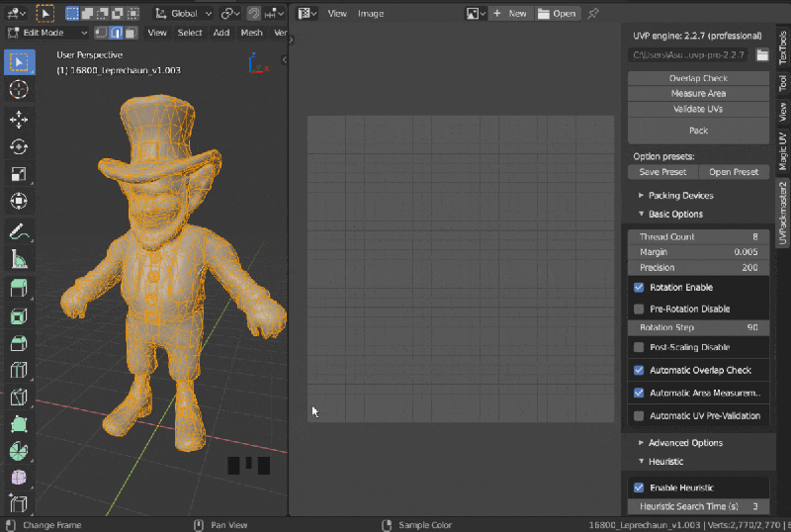791x532 pixels.
Task: Uncheck Automatic Area Measurement
Action: pos(639,394)
